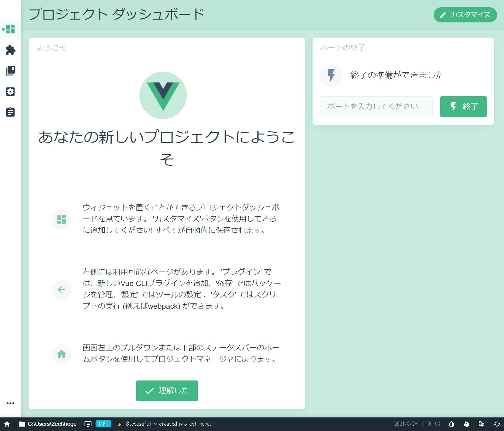
Task: Open the dependencies page in sidebar
Action: tap(10, 71)
